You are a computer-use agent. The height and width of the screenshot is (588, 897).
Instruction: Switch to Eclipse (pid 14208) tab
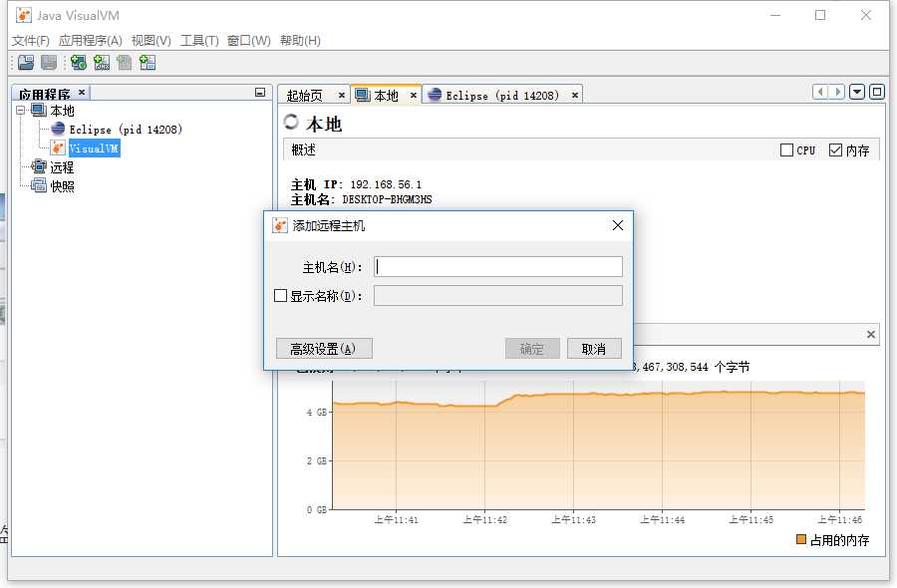click(x=502, y=96)
